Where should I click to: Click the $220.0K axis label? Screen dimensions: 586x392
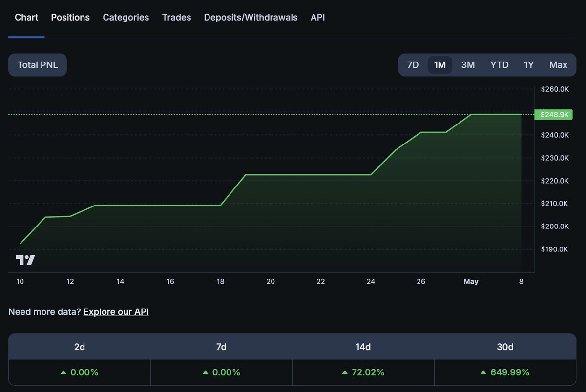(x=555, y=181)
